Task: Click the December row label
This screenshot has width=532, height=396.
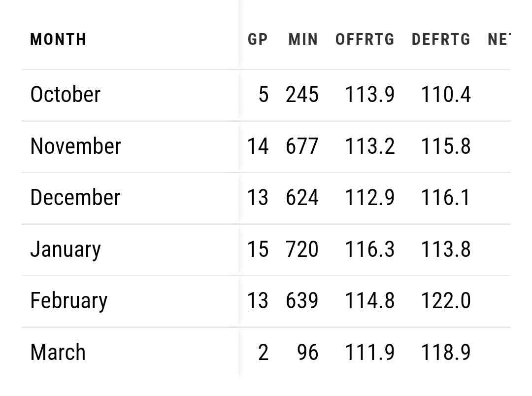Action: (x=75, y=198)
